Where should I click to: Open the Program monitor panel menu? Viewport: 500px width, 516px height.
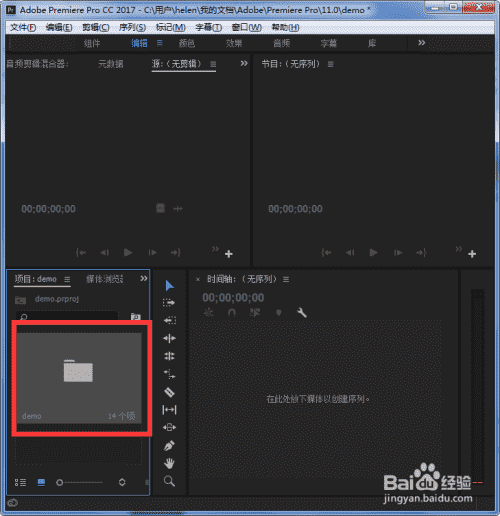click(331, 64)
